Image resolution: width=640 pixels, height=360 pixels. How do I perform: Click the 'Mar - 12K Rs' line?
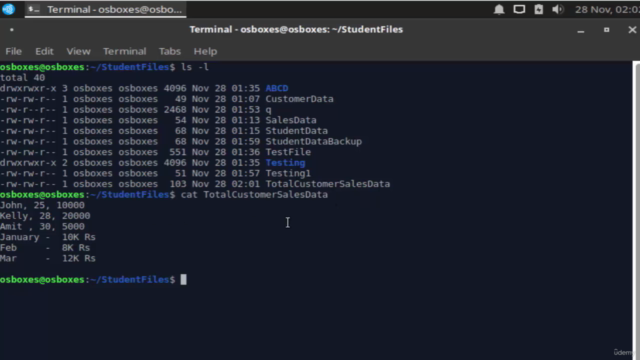click(x=48, y=258)
